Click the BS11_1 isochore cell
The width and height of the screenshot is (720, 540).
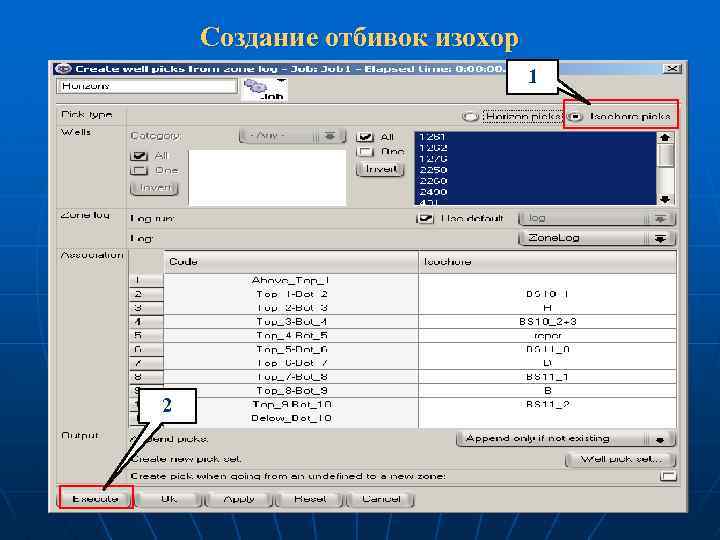click(547, 377)
